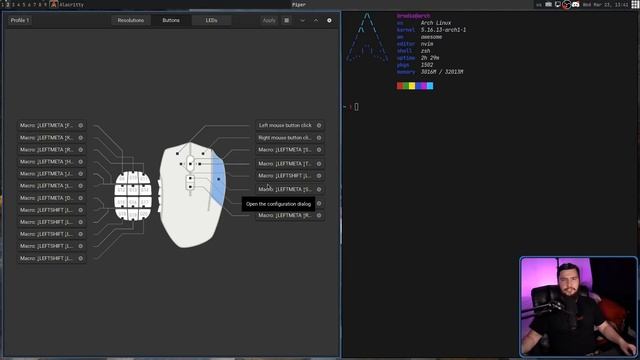Screen dimensions: 640x360
Task: Click gear icon beside the configuration dialog tooltip
Action: pyautogui.click(x=319, y=203)
